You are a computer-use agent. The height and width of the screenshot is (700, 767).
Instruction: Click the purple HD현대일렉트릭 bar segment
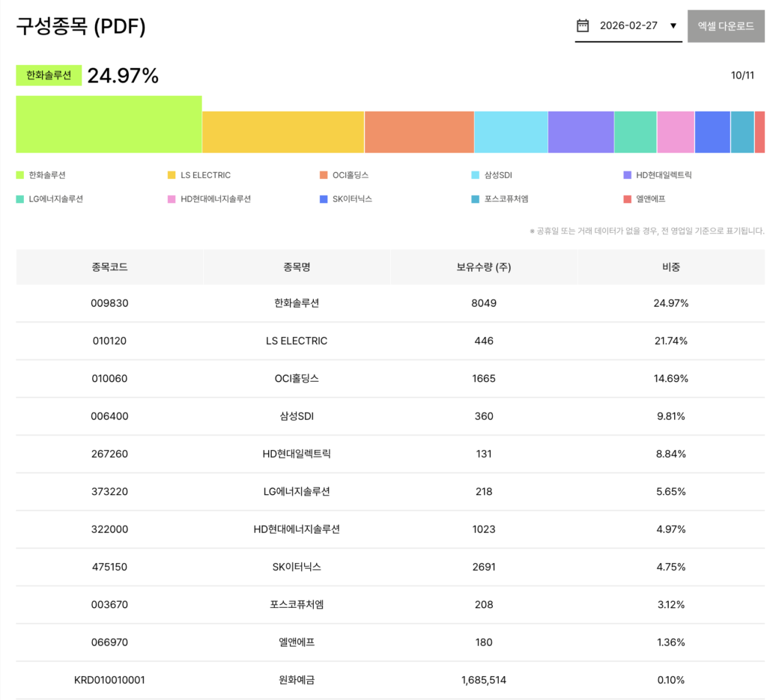(580, 133)
